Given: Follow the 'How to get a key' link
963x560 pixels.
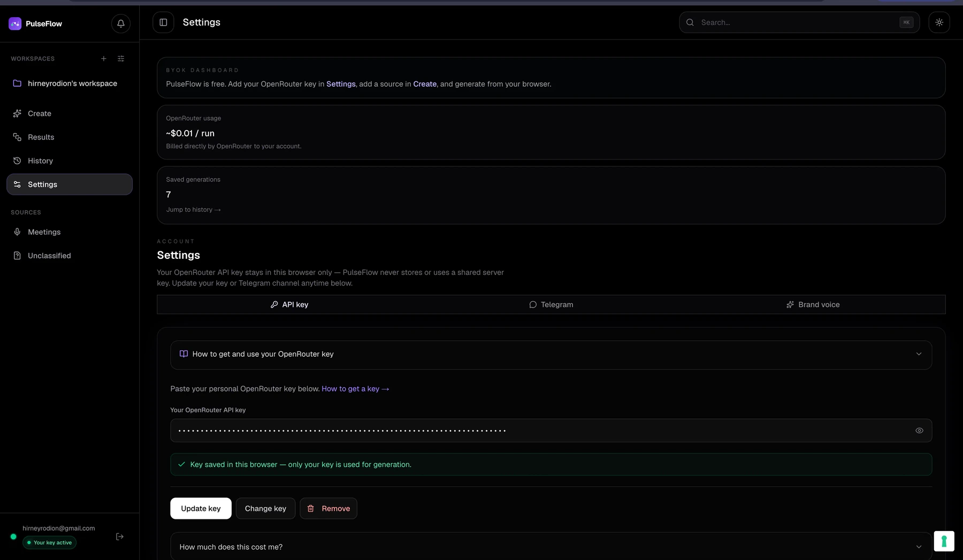Looking at the screenshot, I should pyautogui.click(x=355, y=389).
